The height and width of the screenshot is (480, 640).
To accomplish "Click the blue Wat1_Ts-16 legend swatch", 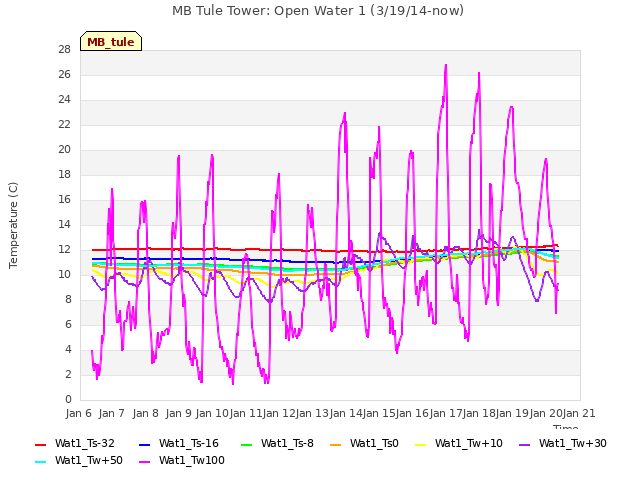I will pos(145,444).
